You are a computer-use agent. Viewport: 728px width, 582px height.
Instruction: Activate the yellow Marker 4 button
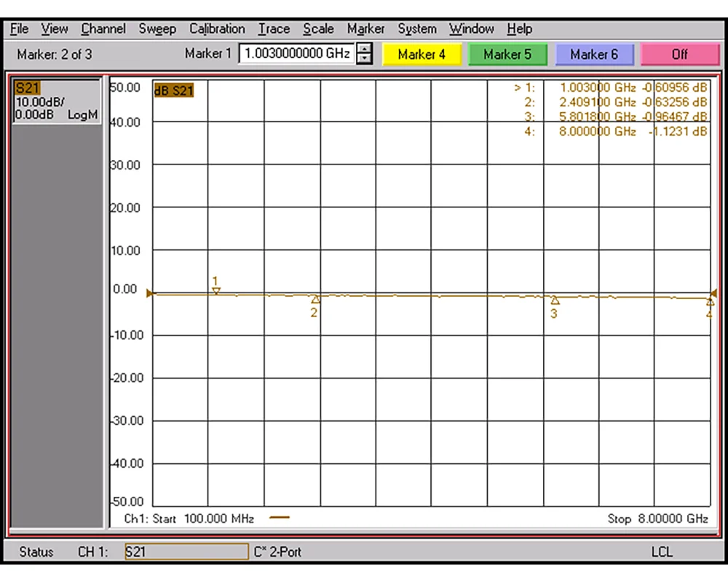(x=422, y=55)
